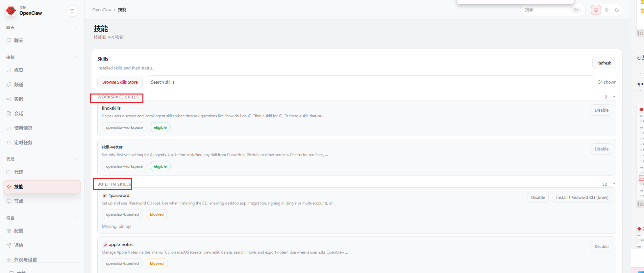Click the blocked badge on 1password
The width and height of the screenshot is (644, 273).
(157, 214)
